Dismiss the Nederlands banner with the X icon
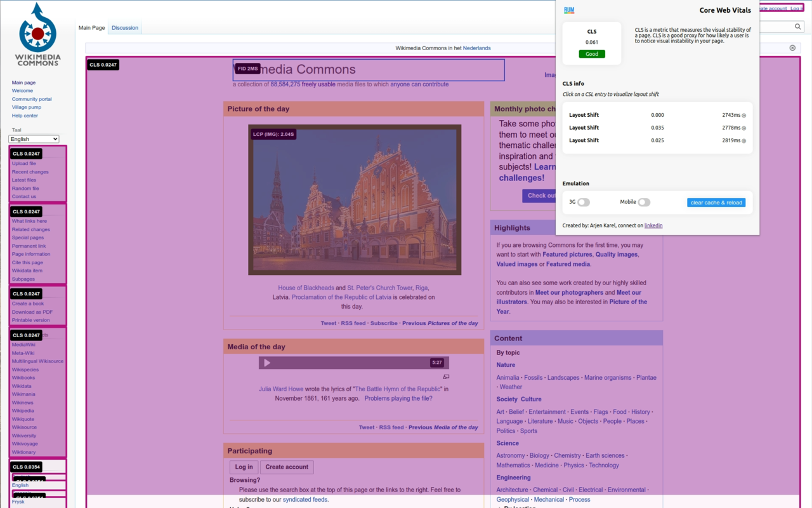This screenshot has height=508, width=812. [x=792, y=48]
